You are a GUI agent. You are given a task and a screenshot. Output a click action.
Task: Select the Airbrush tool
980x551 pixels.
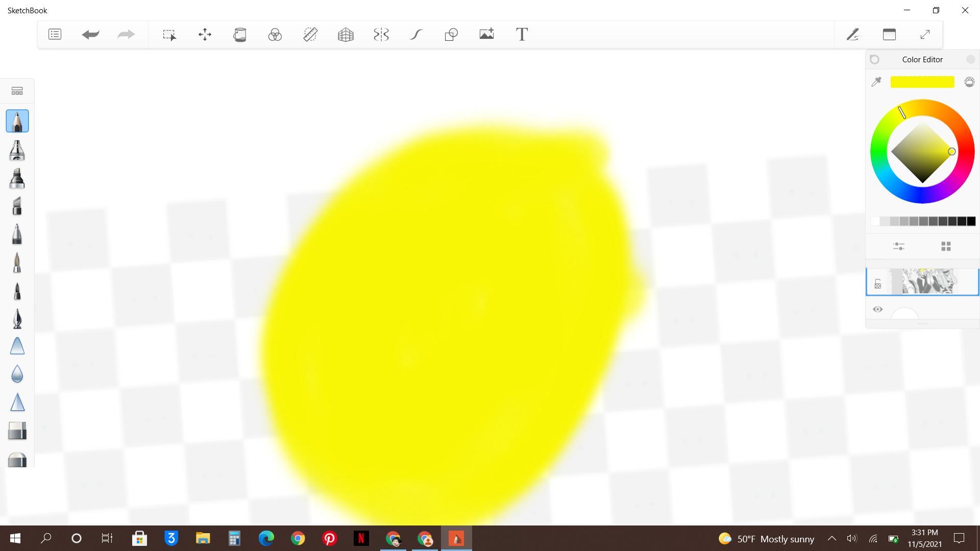(x=17, y=151)
